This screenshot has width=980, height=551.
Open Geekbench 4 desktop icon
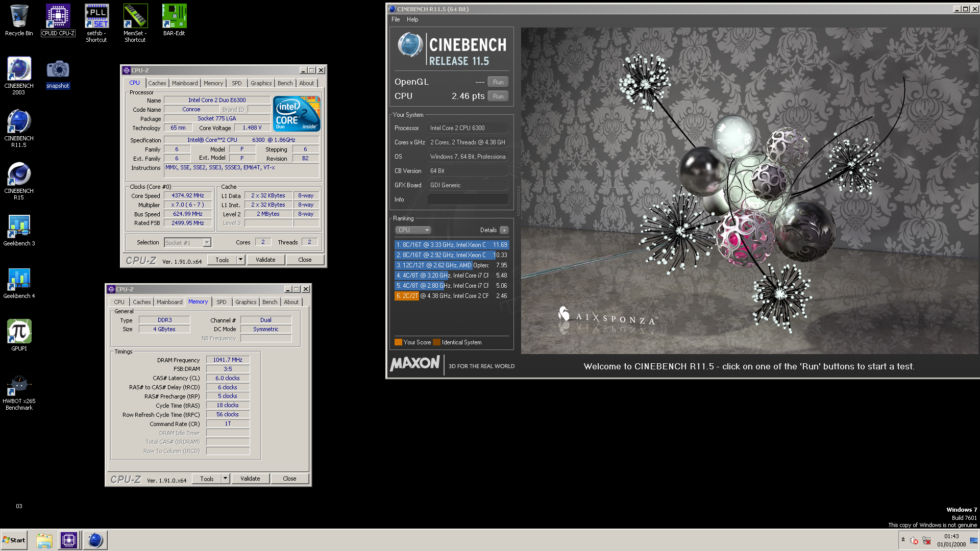click(19, 283)
